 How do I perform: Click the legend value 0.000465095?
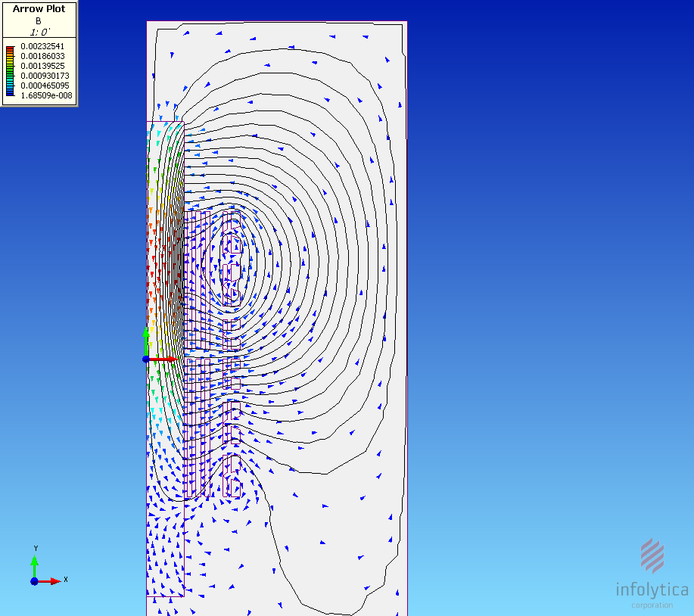(45, 86)
